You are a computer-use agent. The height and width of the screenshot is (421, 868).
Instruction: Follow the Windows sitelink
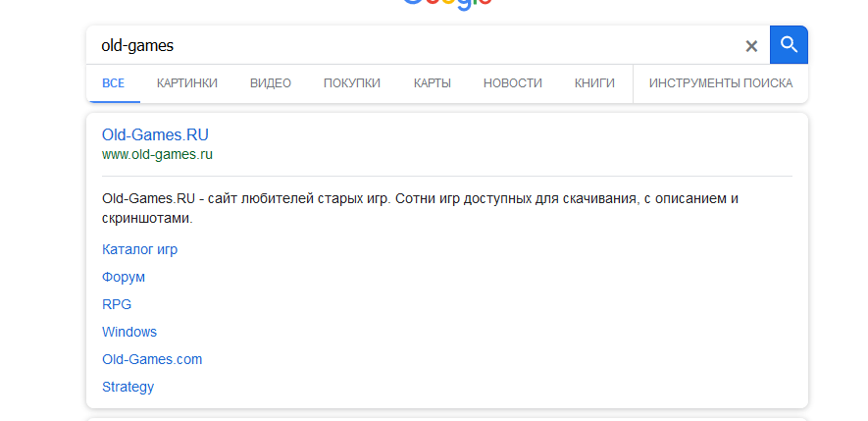pos(129,332)
